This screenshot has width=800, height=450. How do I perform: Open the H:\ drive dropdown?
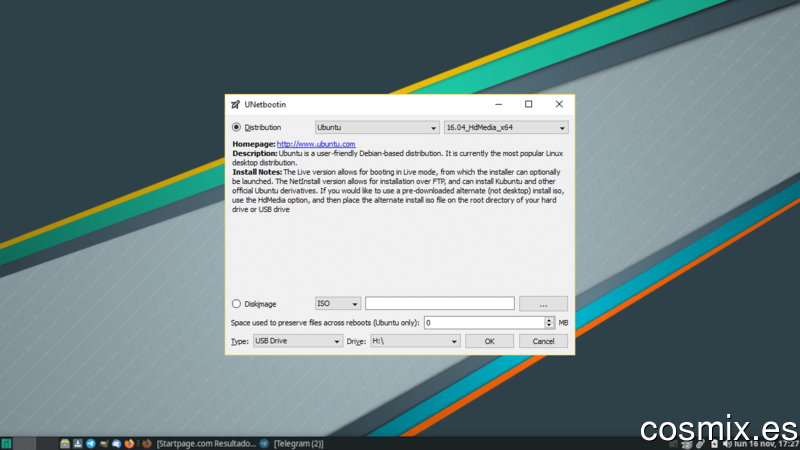coord(415,341)
